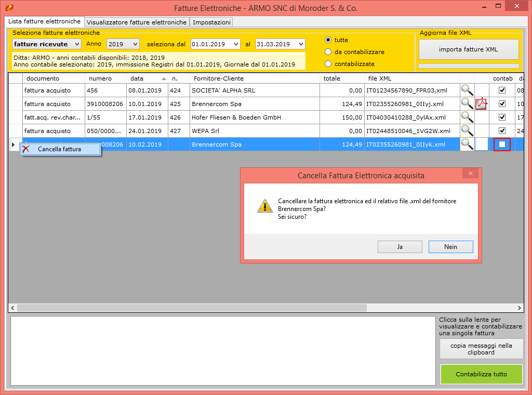This screenshot has width=532, height=395.
Task: Open the start date 01.01.2019 picker
Action: click(236, 44)
